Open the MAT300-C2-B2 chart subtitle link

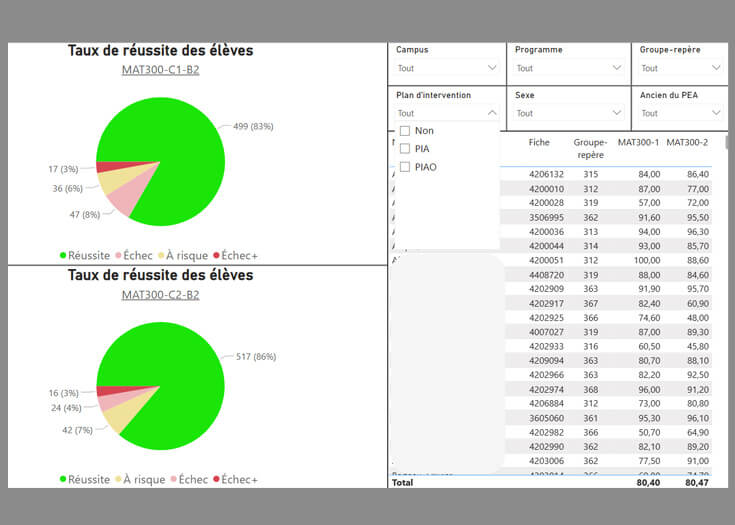pos(160,294)
